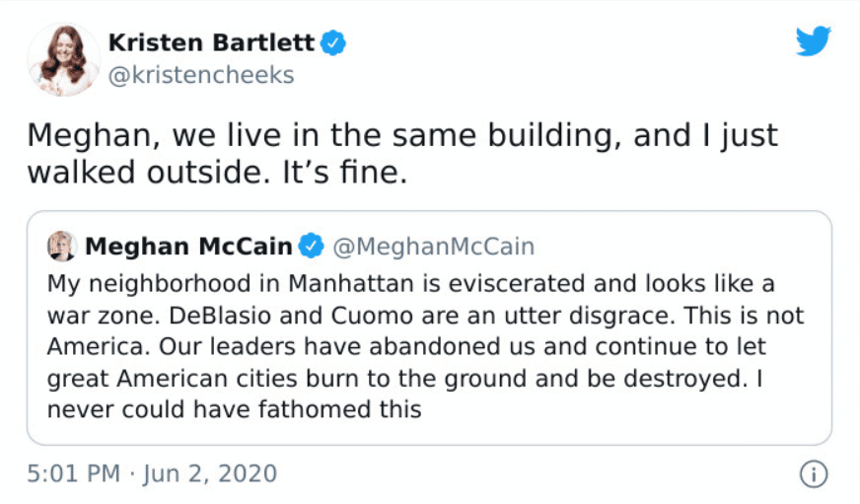Viewport: 860px width, 504px height.
Task: Visit the @MeghanMcCain handle
Action: coord(432,245)
